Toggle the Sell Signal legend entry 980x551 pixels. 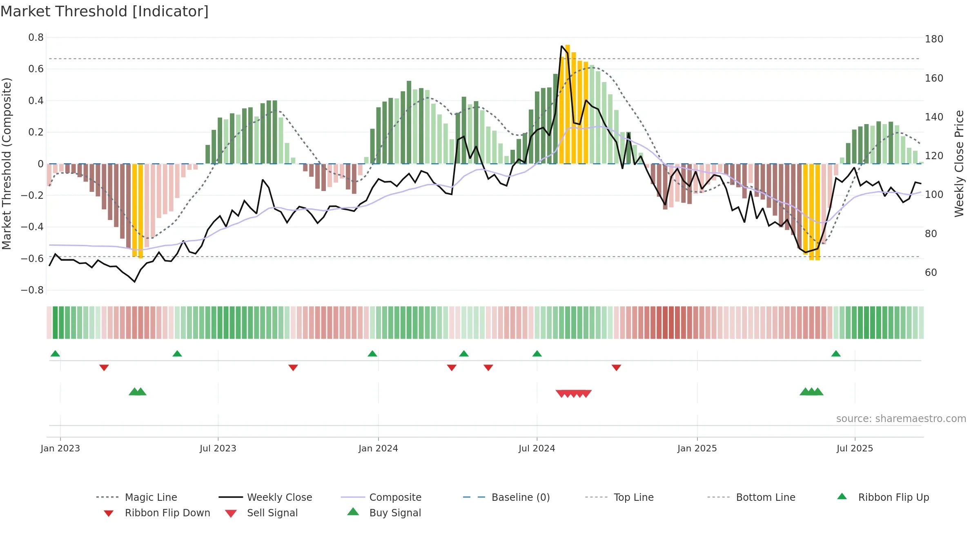click(261, 513)
